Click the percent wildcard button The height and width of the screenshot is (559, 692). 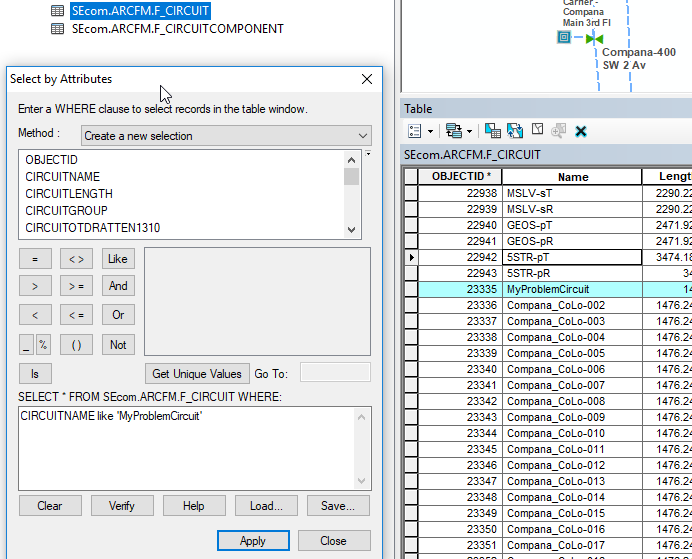(x=43, y=345)
